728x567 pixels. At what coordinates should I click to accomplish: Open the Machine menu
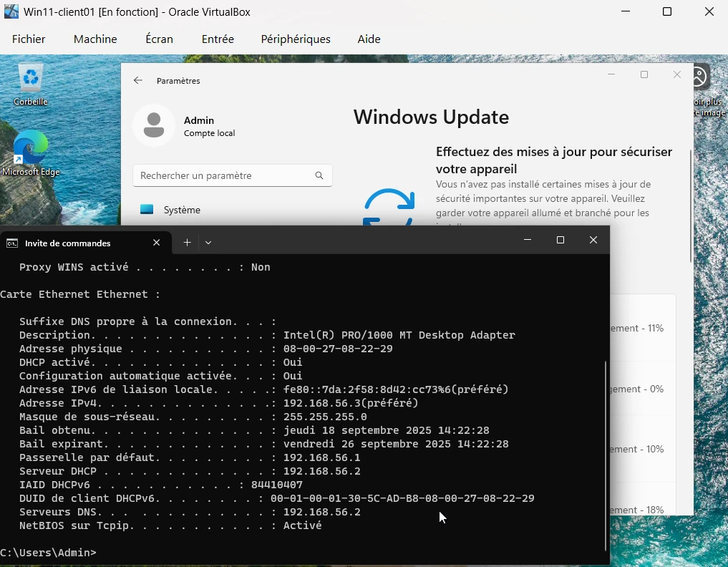click(x=95, y=39)
